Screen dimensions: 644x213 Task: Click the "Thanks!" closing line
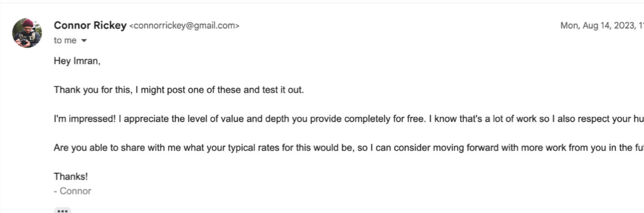71,177
